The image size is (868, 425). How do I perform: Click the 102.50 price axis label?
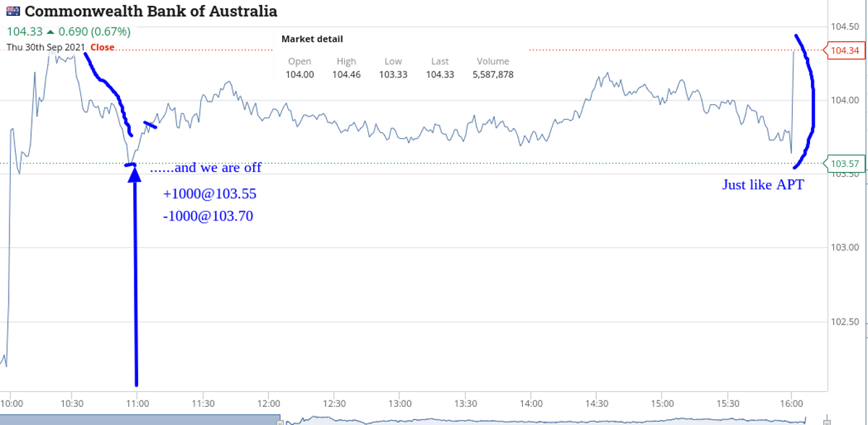(x=846, y=322)
